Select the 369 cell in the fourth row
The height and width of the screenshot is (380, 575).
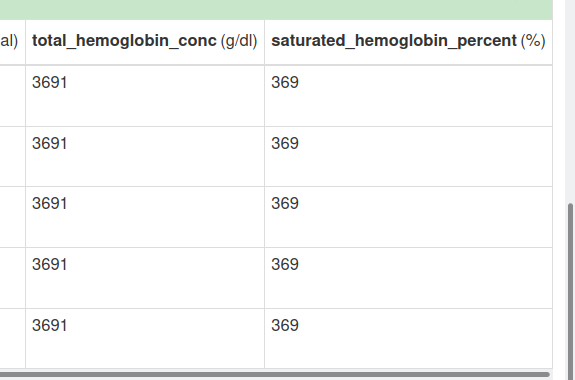(x=408, y=278)
